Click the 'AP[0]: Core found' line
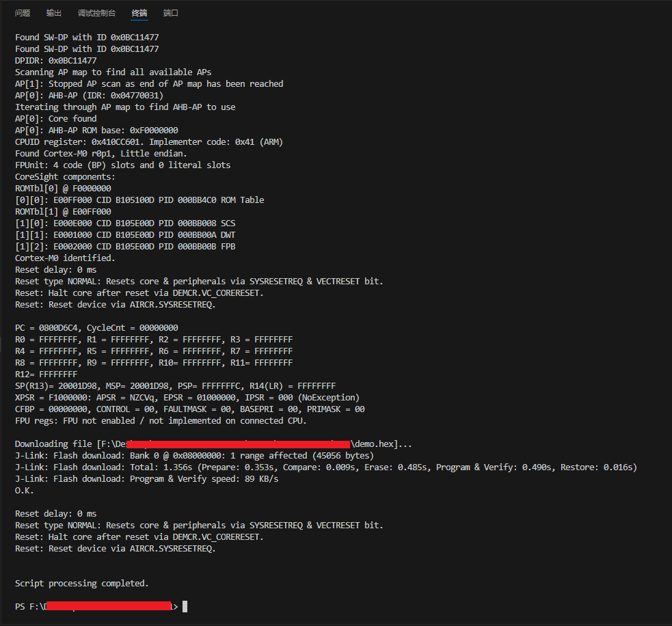 tap(55, 118)
